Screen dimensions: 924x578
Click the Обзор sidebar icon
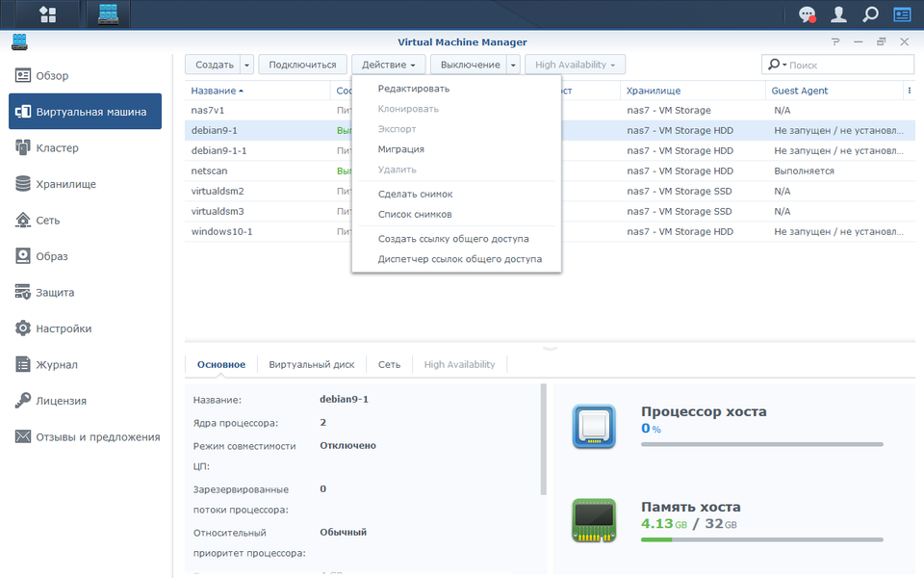[x=22, y=75]
